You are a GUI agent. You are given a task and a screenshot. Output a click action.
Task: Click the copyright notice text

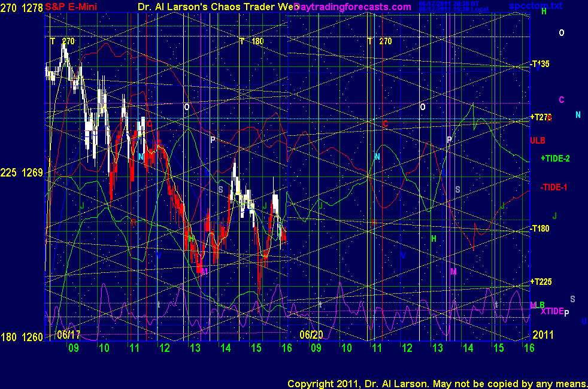(x=437, y=384)
